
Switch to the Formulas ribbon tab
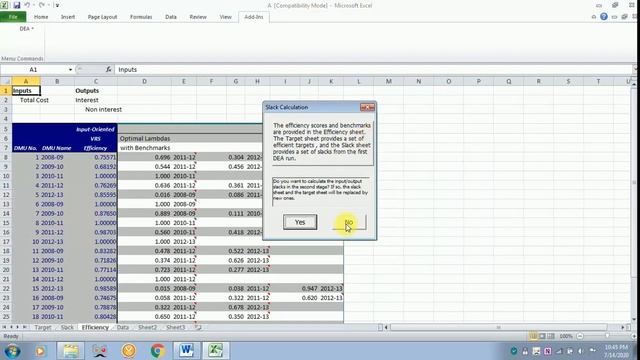click(x=141, y=17)
